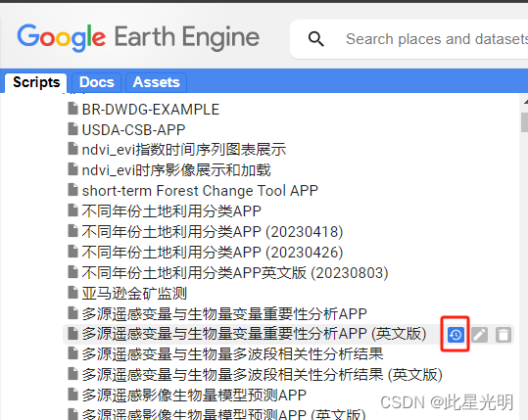Open revision history for 多源遥感变量与生物量变量重要性分析APP (英文版)
This screenshot has width=528, height=420.
click(456, 335)
